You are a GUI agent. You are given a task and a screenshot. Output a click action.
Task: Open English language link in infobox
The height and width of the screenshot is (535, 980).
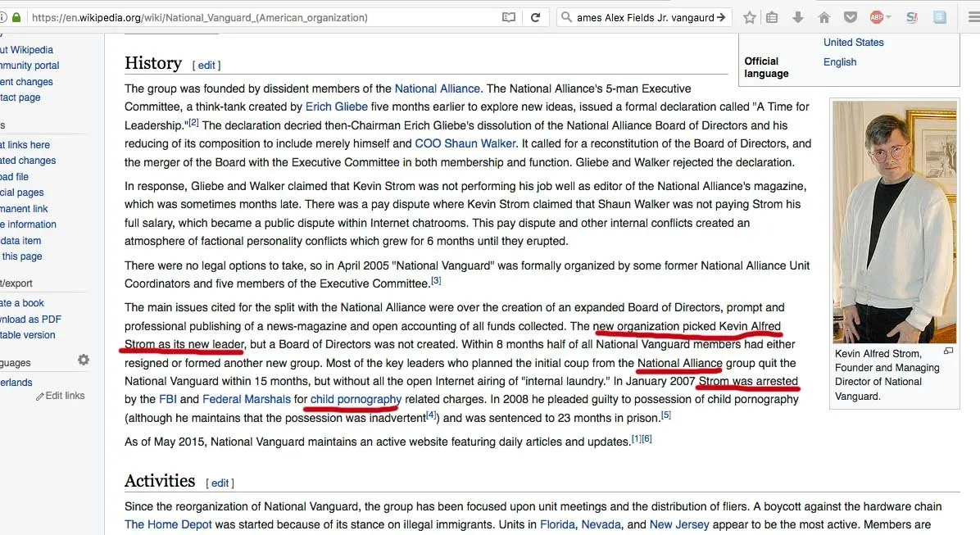839,62
